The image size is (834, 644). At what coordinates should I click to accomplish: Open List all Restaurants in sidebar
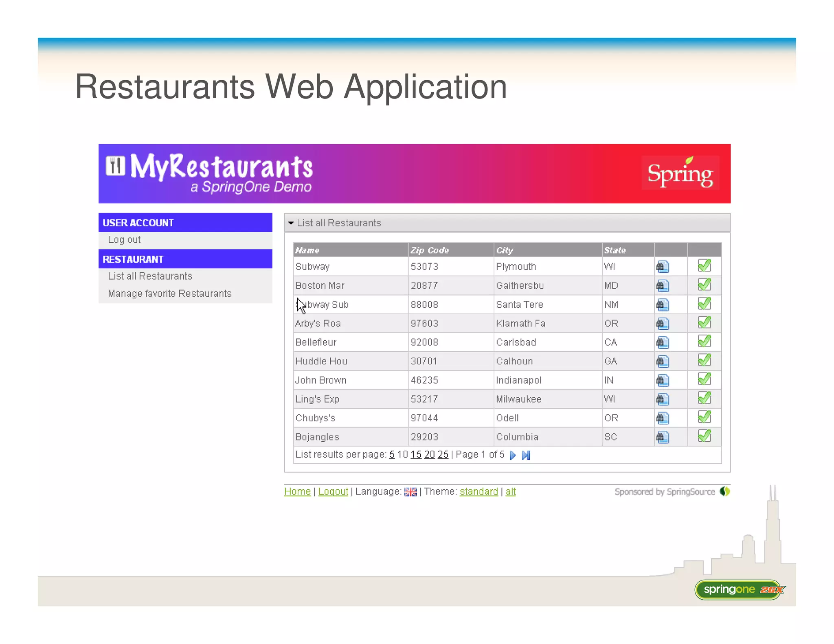click(x=150, y=276)
